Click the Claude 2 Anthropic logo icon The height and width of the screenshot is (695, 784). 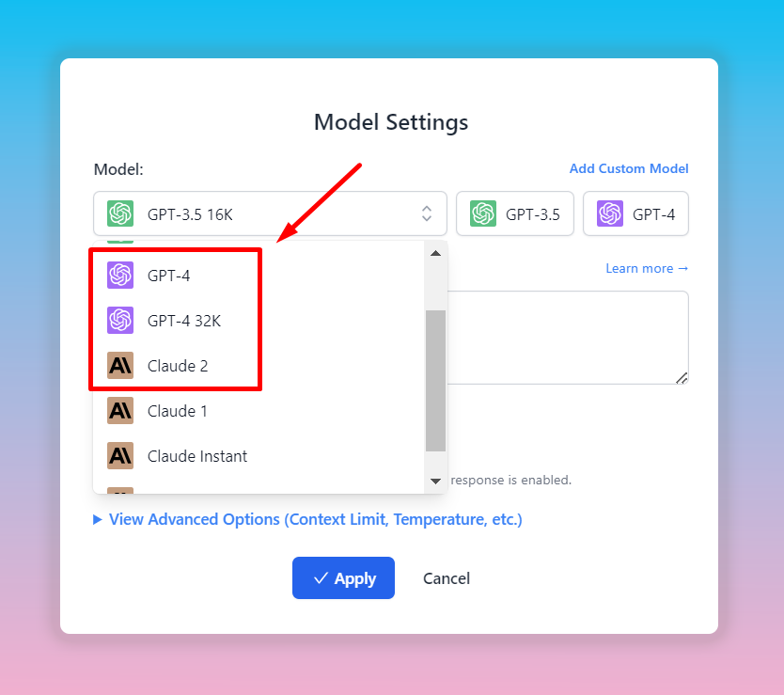click(120, 366)
